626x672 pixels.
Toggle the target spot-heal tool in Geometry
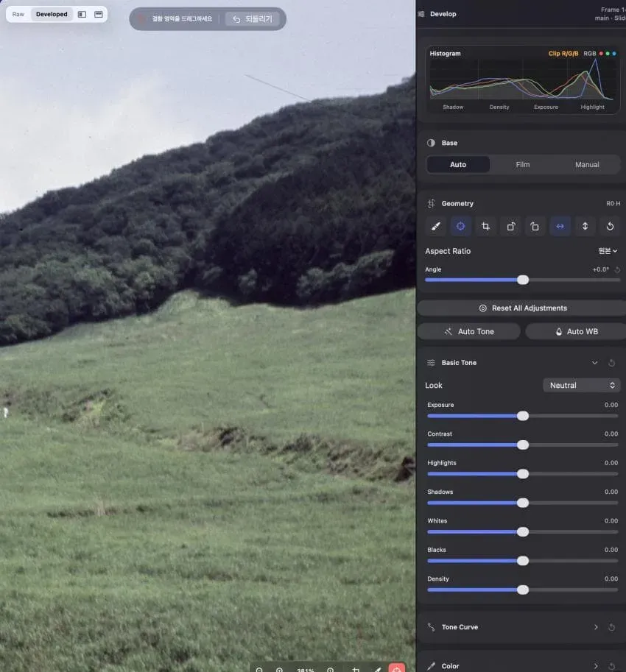[x=460, y=226]
